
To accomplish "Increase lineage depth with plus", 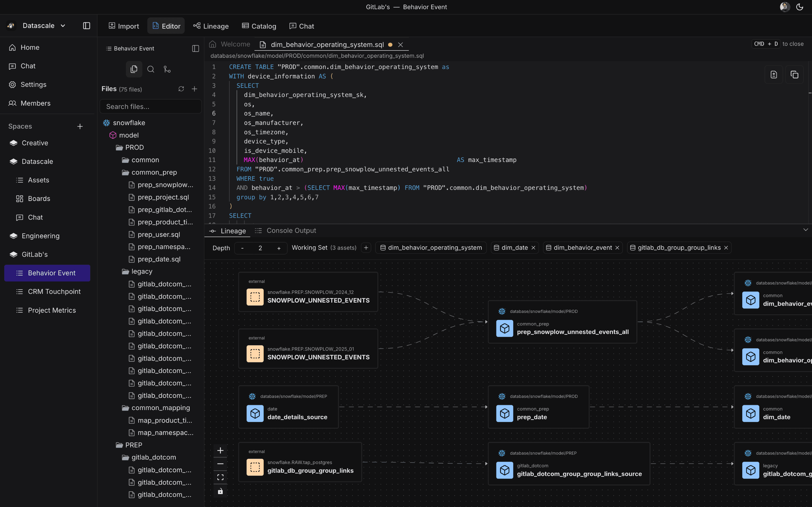I will tap(279, 248).
